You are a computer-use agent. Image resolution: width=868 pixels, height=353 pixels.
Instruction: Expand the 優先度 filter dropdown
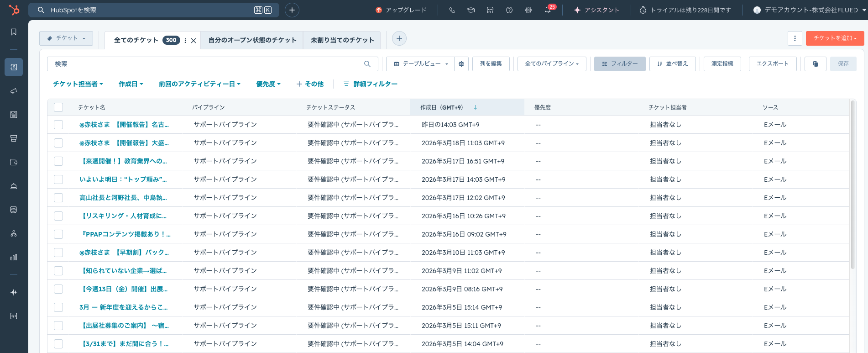click(268, 84)
